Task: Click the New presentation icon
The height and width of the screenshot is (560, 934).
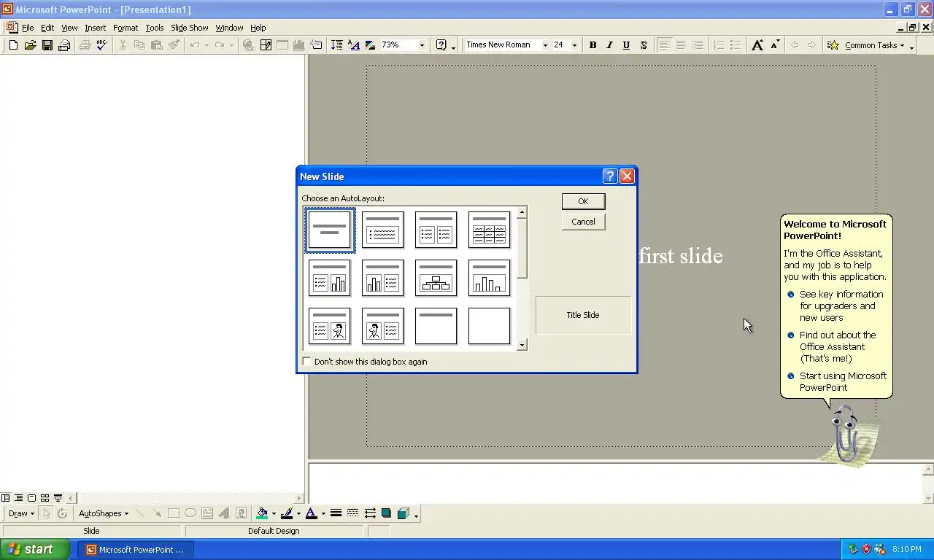Action: click(13, 45)
